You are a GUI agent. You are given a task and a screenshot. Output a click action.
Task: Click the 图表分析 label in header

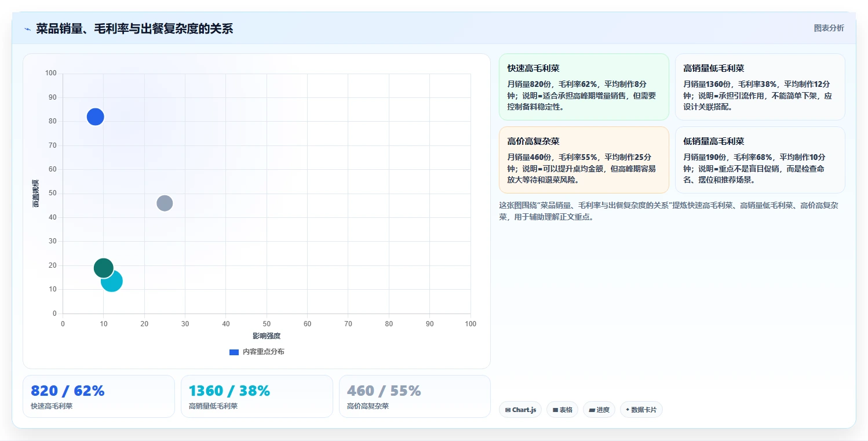point(829,28)
